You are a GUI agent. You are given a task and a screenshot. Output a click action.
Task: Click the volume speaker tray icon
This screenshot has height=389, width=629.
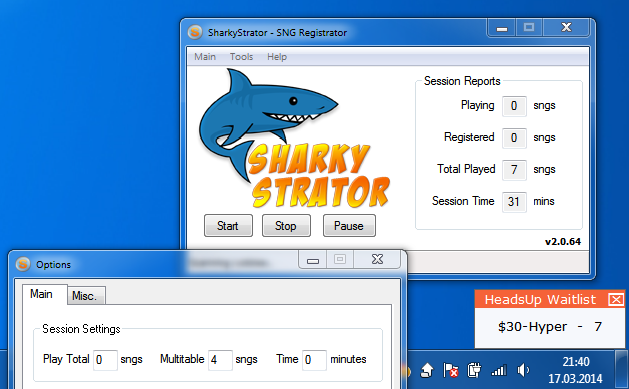[523, 370]
